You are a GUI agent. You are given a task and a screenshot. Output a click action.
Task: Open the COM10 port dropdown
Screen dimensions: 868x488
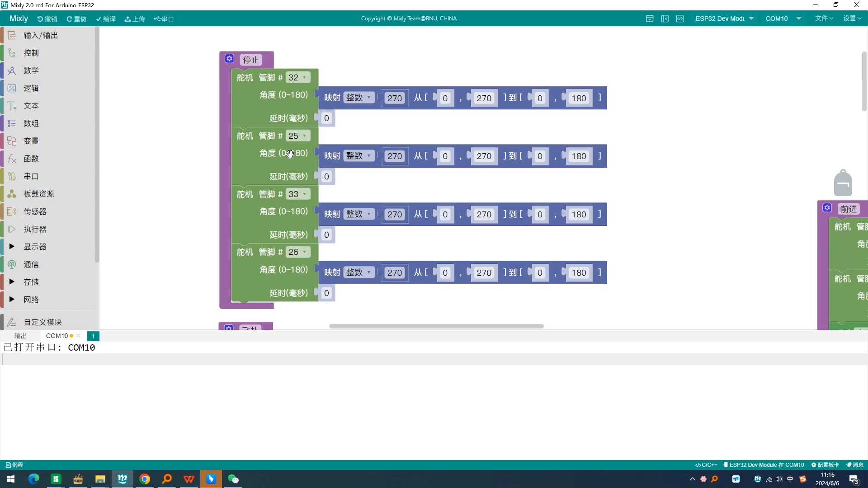(783, 19)
